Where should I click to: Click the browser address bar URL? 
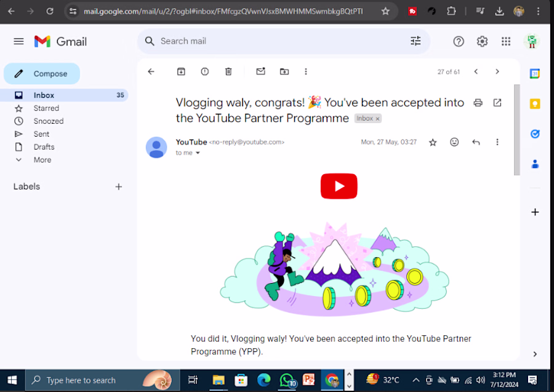coord(223,11)
